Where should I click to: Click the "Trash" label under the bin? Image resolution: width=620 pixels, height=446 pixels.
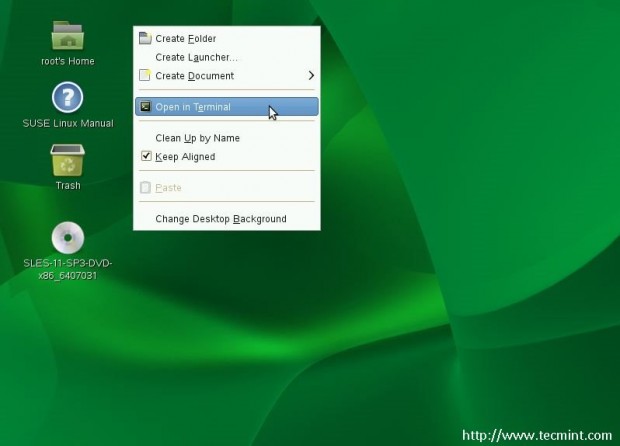pyautogui.click(x=68, y=185)
